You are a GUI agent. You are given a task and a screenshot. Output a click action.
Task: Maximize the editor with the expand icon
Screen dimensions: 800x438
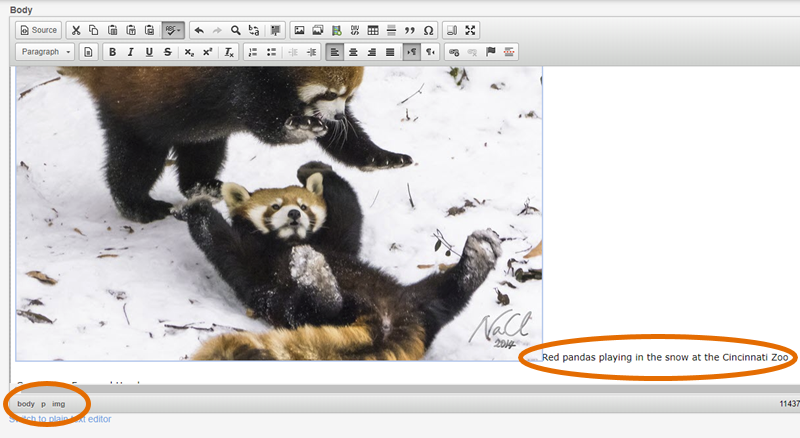coord(470,30)
